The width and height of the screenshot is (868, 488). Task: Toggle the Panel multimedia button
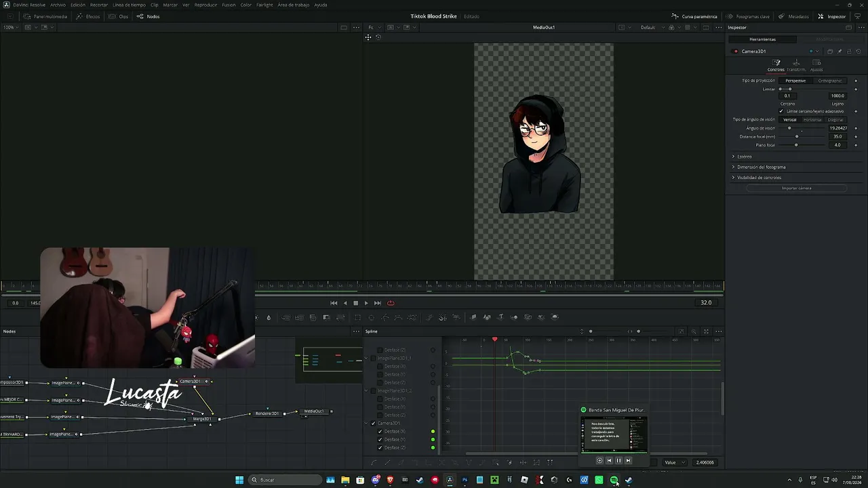point(45,16)
